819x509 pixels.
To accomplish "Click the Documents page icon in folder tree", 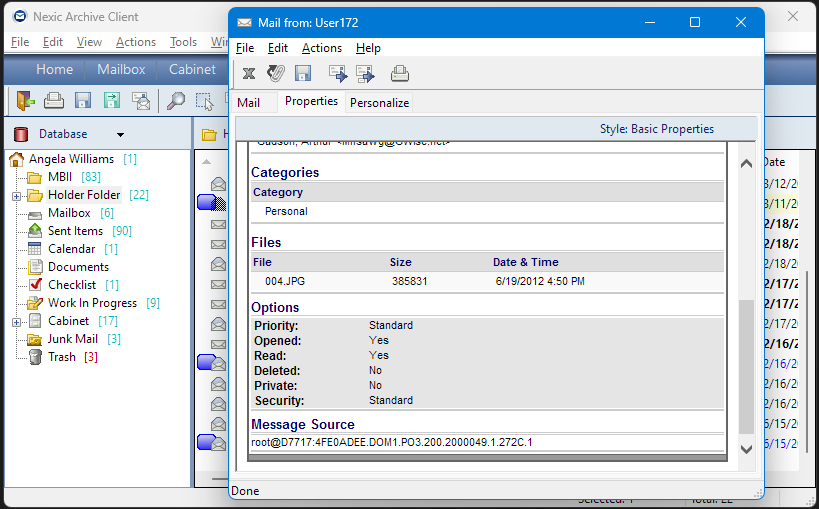I will point(35,267).
